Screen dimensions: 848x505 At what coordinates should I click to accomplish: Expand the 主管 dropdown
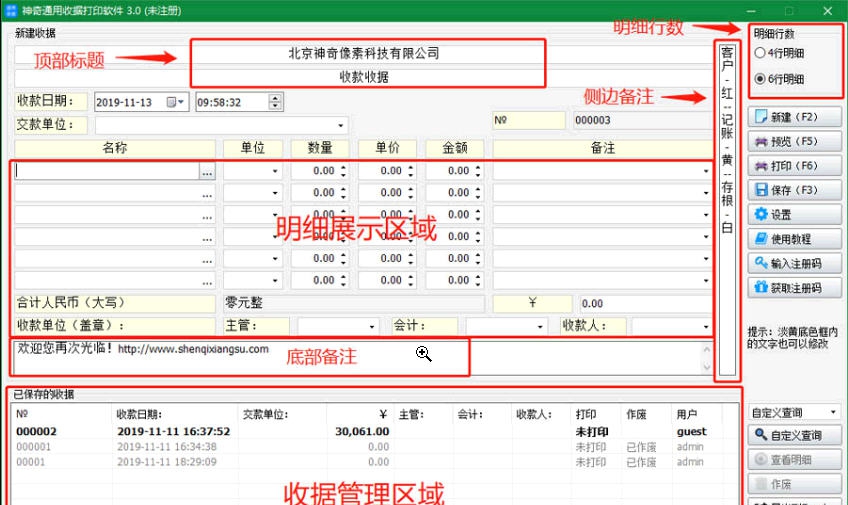(372, 327)
